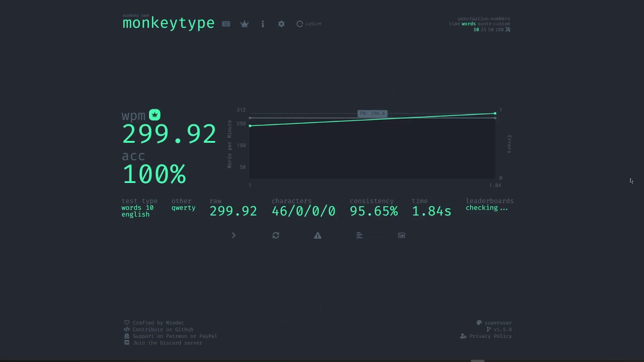Open the about info icon
The height and width of the screenshot is (362, 644).
(263, 24)
